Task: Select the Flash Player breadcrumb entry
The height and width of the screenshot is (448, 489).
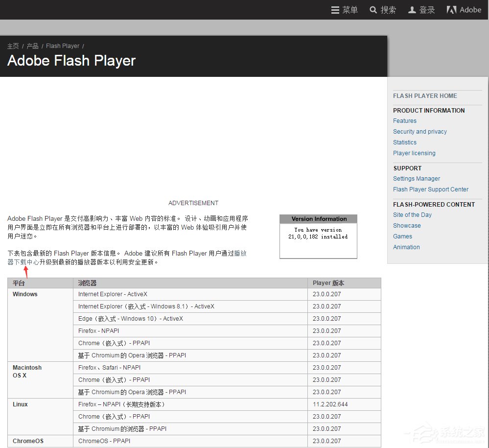Action: pos(62,46)
